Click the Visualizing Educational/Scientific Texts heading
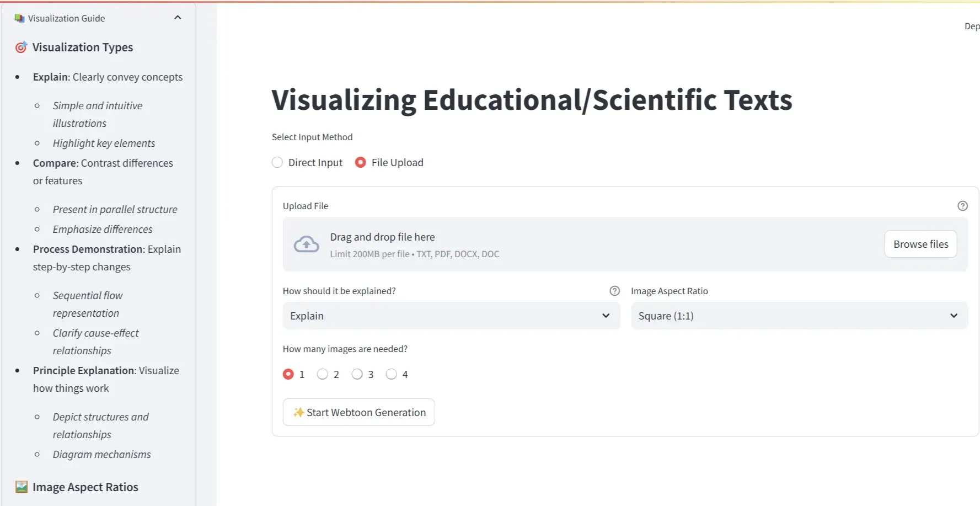The width and height of the screenshot is (980, 506). pos(532,100)
